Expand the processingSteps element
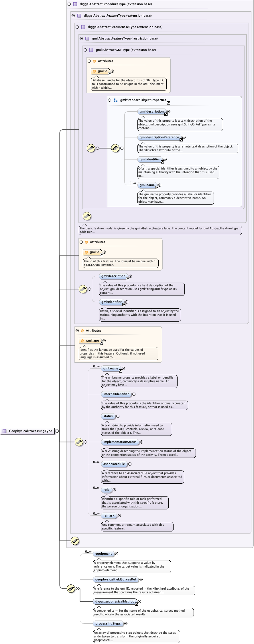Image resolution: width=254 pixels, height=644 pixels. tap(126, 624)
